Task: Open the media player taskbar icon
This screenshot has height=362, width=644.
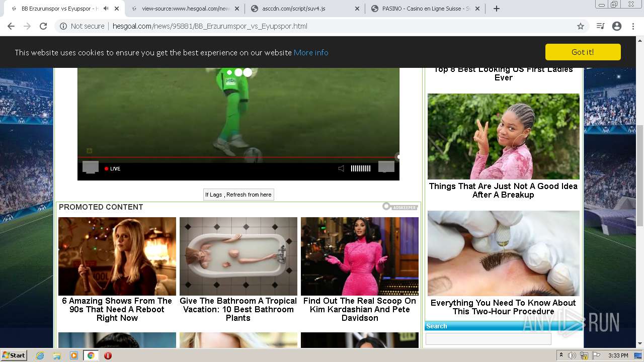Action: click(74, 355)
